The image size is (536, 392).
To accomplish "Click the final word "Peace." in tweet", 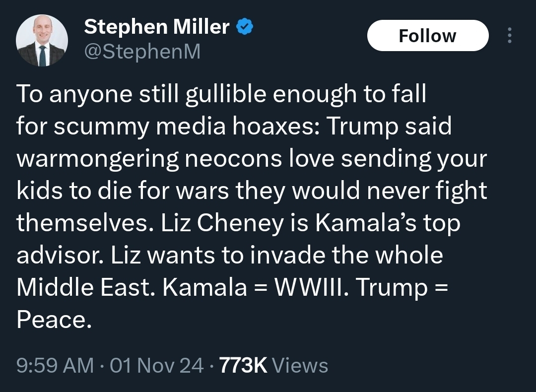I will click(54, 320).
